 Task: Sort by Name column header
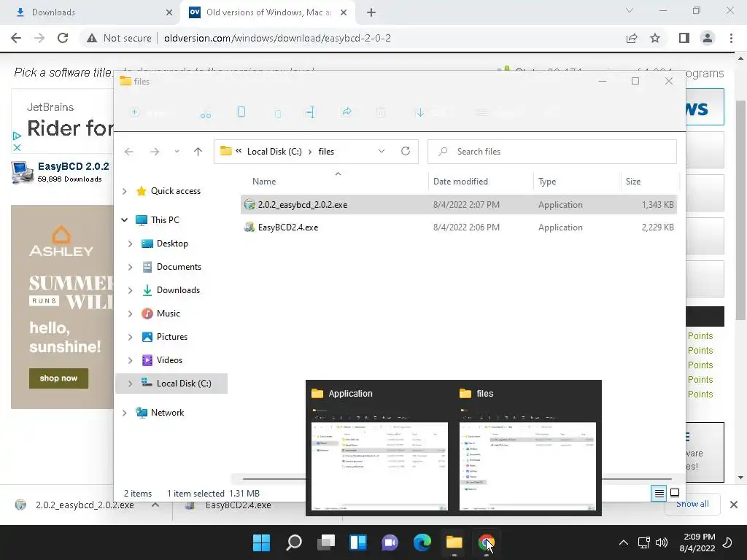click(264, 182)
